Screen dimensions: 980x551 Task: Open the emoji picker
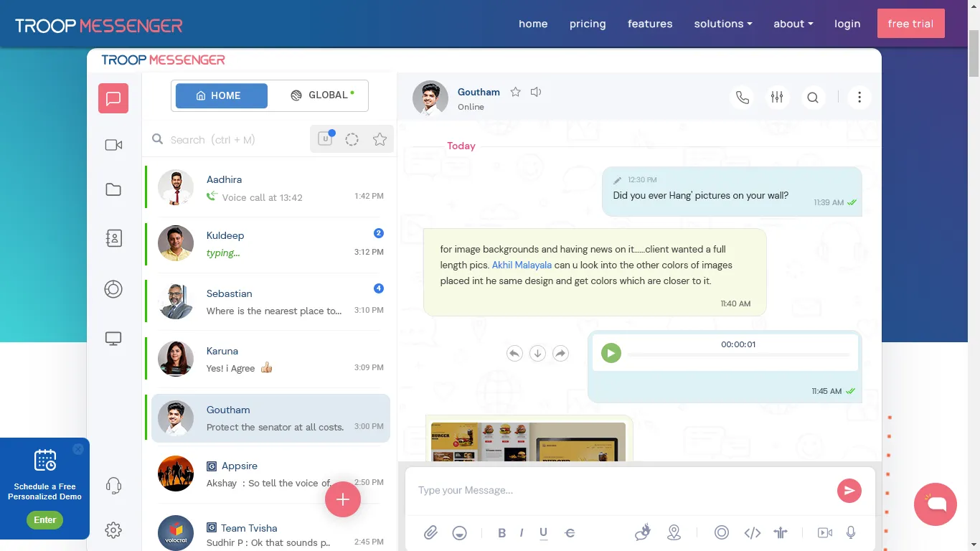coord(460,532)
